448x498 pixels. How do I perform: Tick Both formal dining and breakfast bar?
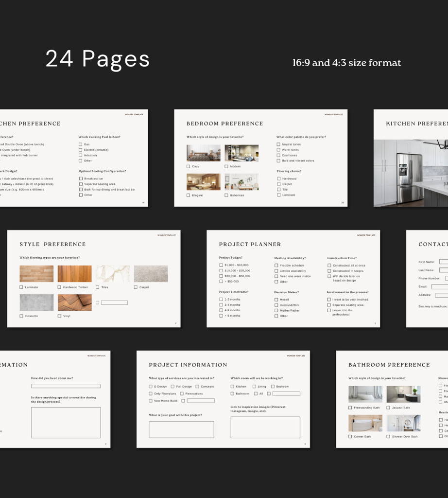coord(81,189)
